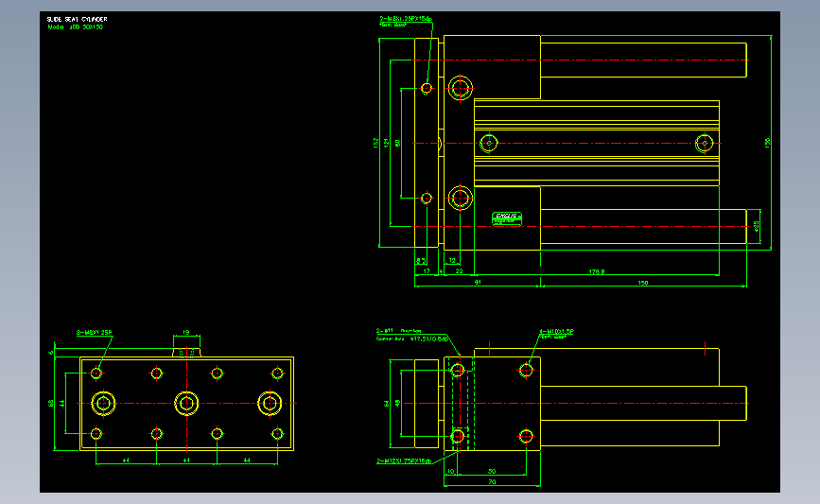The height and width of the screenshot is (504, 820).
Task: Click the 8.5 dimension value
Action: (421, 260)
